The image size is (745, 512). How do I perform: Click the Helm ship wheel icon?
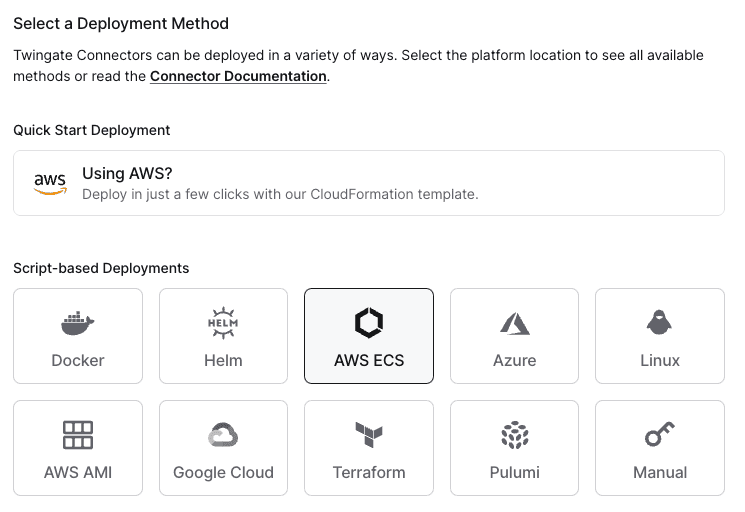pos(223,323)
